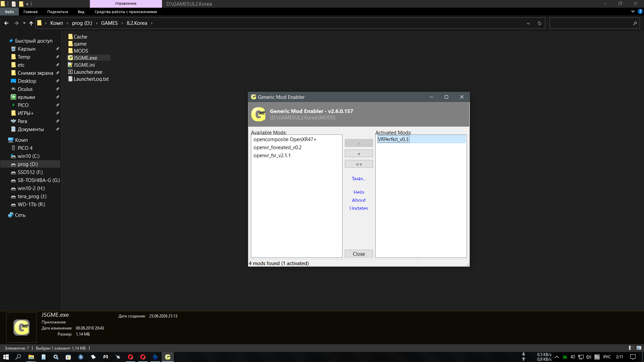The height and width of the screenshot is (362, 644).
Task: Open the Para quick access item
Action: [22, 121]
